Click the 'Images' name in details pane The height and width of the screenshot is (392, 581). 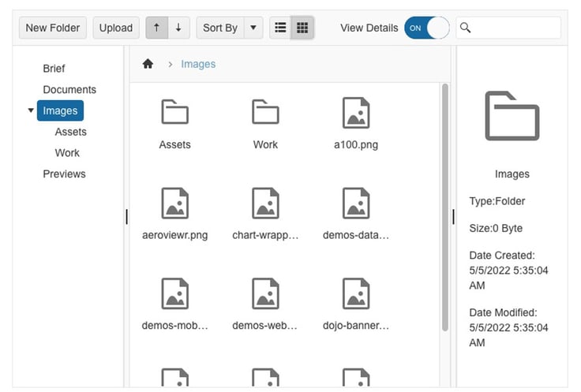coord(512,174)
